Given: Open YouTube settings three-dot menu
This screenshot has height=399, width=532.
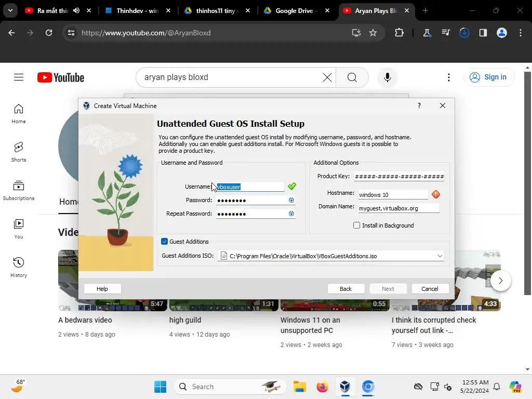Looking at the screenshot, I should pos(448,77).
